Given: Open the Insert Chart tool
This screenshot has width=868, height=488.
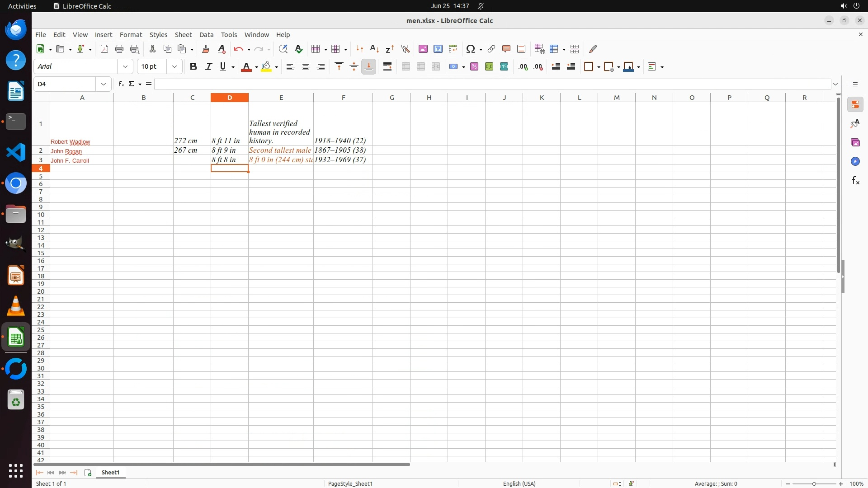Looking at the screenshot, I should click(x=438, y=49).
